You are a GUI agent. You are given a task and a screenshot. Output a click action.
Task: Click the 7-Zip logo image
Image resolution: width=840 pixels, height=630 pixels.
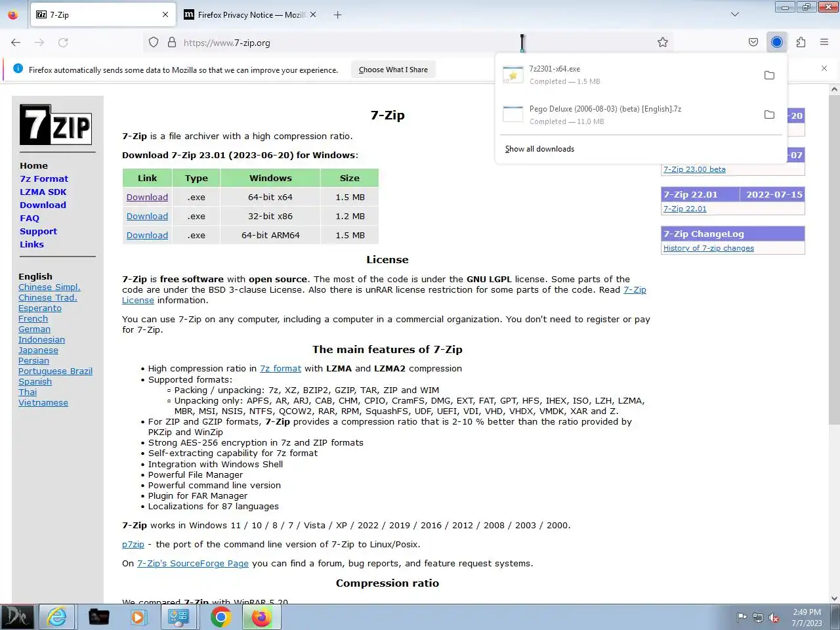(56, 124)
